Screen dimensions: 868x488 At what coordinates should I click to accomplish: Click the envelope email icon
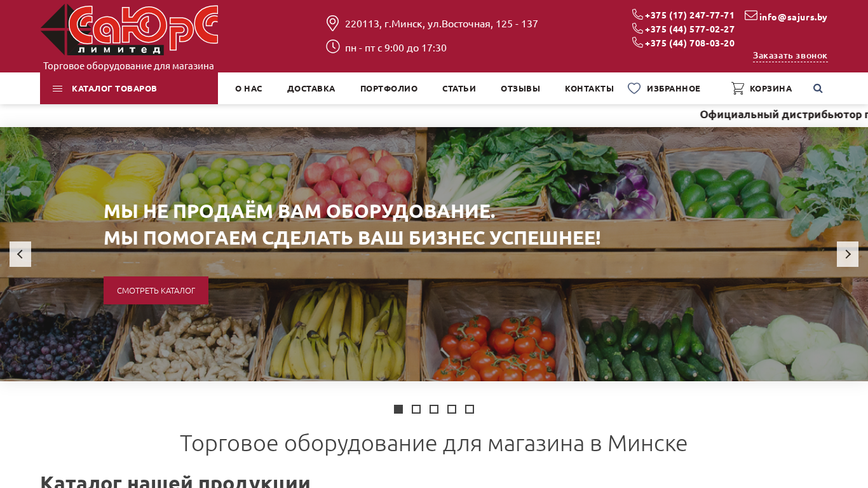(x=751, y=15)
